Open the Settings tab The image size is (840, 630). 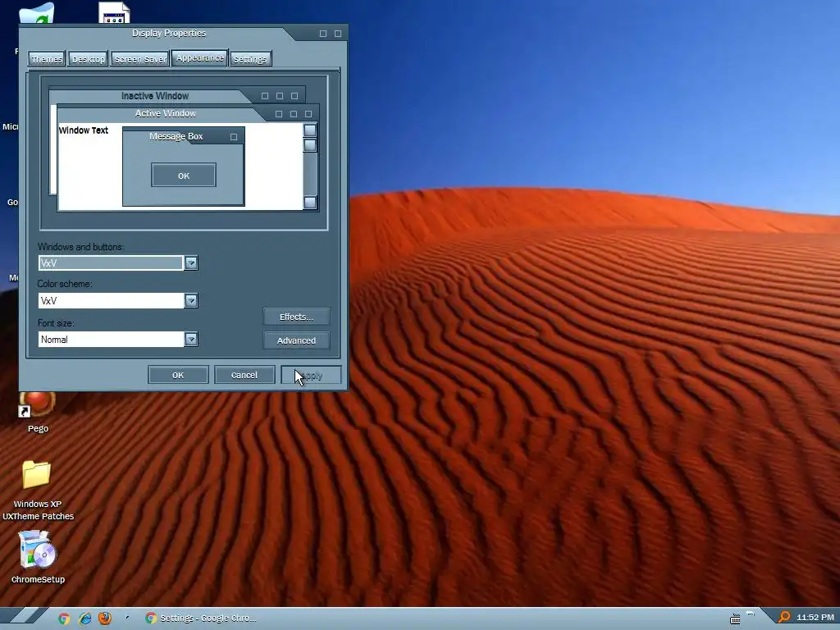[250, 59]
